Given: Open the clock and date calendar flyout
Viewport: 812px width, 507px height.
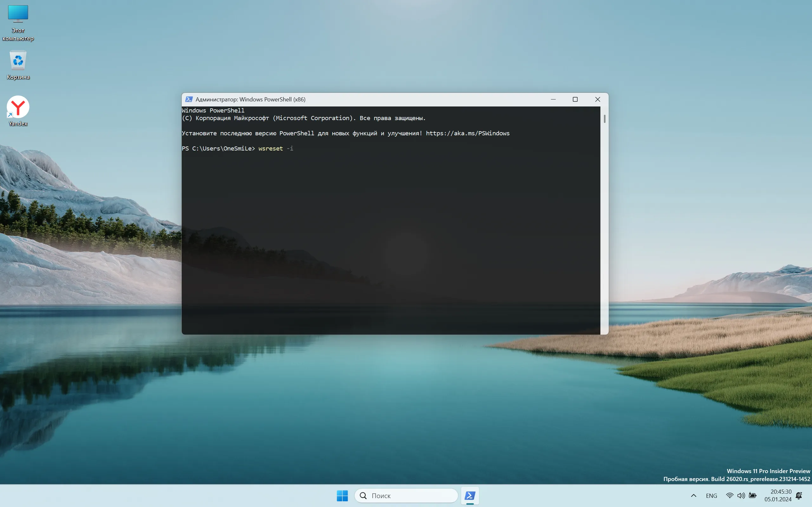Looking at the screenshot, I should click(x=778, y=496).
